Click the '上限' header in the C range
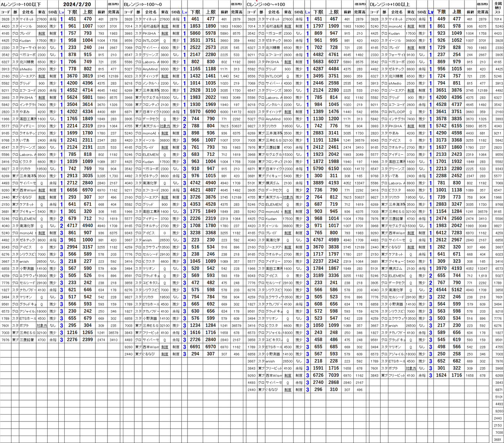The width and height of the screenshot is (504, 443). [x=334, y=12]
